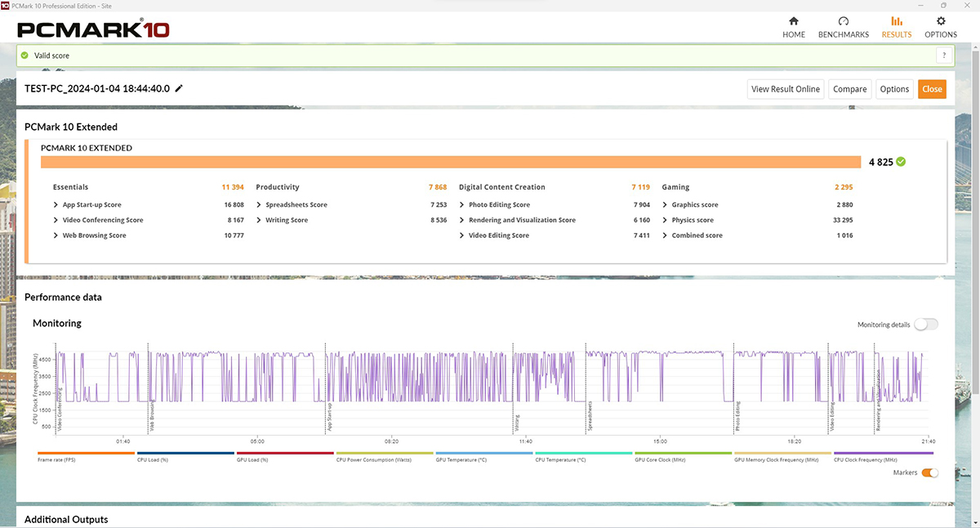Click the Additional Outputs heading
The image size is (980, 528).
tap(66, 520)
